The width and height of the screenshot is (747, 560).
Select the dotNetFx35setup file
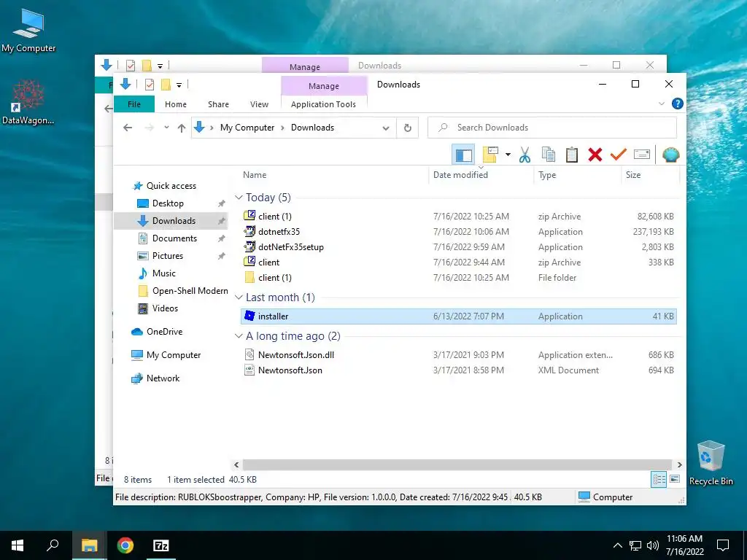point(458,246)
